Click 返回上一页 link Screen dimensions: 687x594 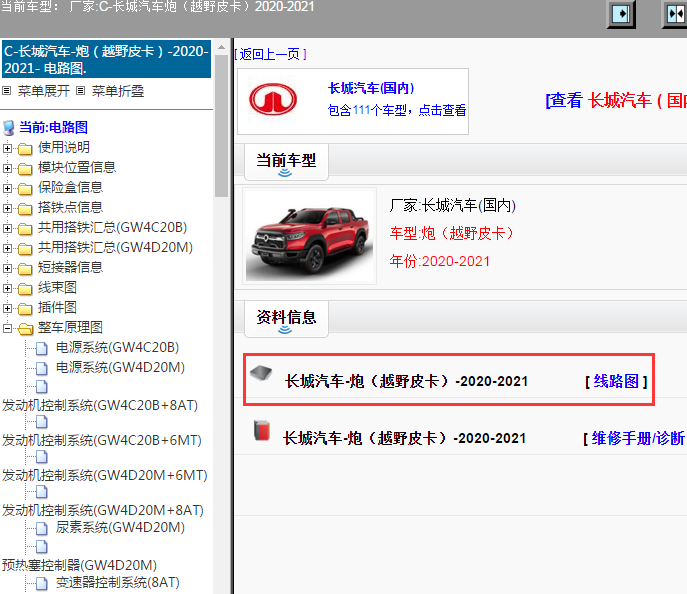point(270,54)
